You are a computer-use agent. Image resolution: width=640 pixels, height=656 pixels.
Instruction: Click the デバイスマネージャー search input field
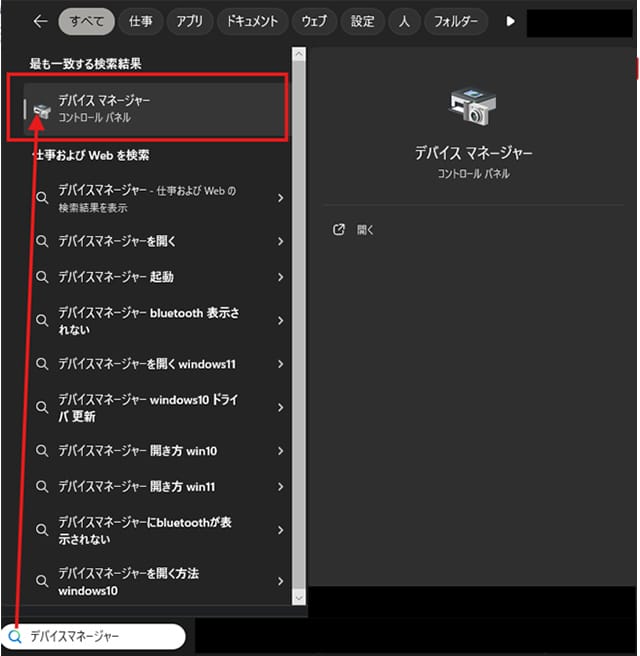pyautogui.click(x=93, y=636)
